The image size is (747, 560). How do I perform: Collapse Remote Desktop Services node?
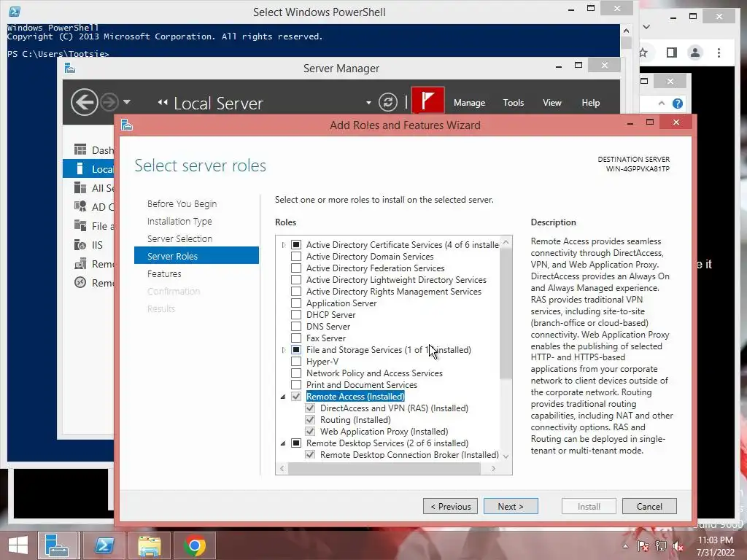point(283,443)
